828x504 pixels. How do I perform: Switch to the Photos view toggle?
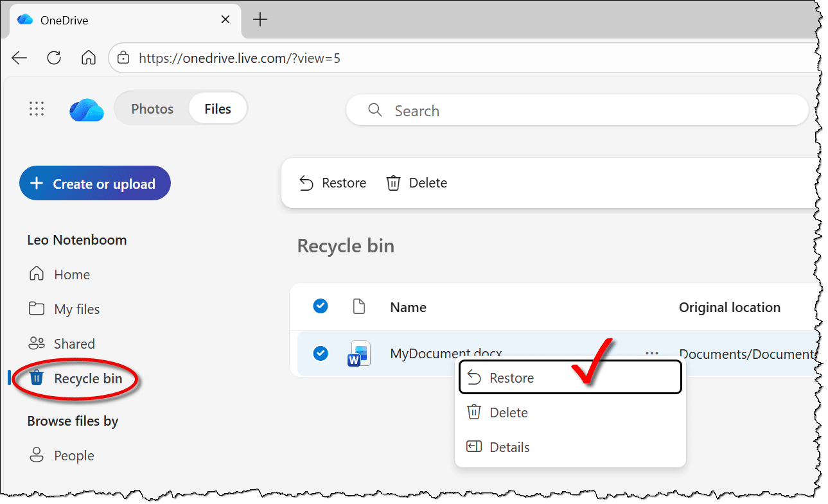[x=152, y=109]
